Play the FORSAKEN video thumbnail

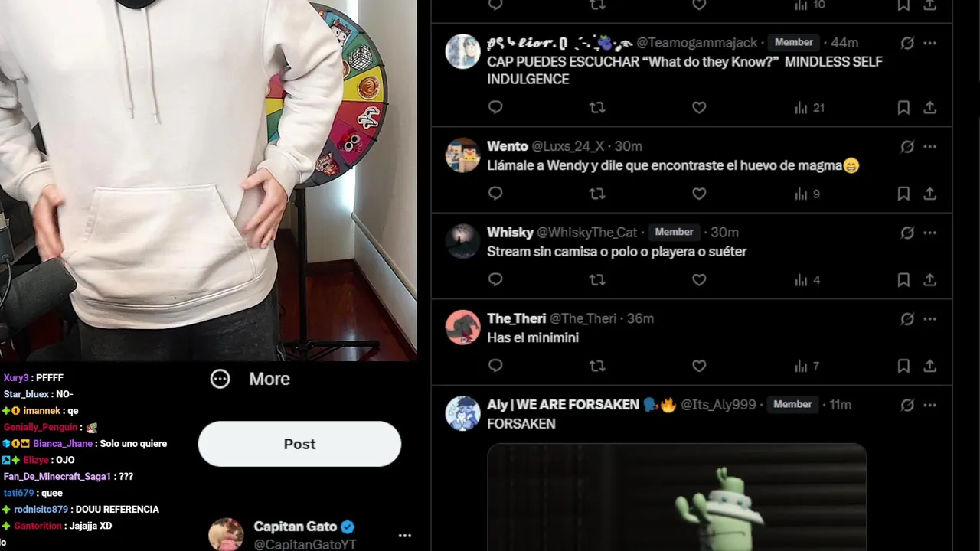tap(677, 497)
